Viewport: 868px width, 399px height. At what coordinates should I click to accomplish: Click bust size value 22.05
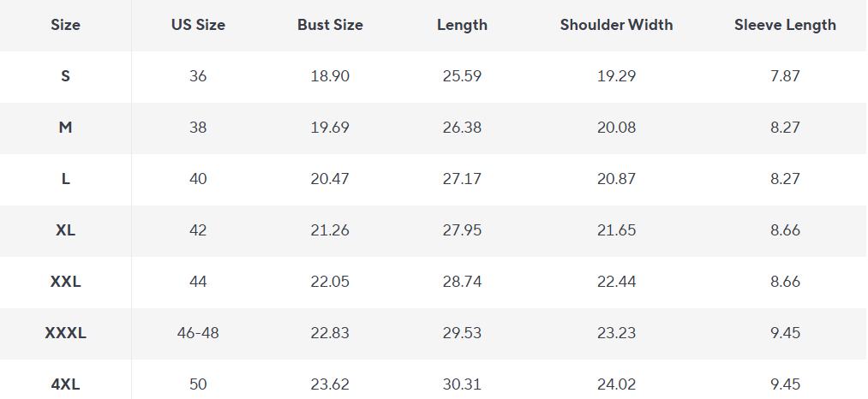click(x=330, y=282)
